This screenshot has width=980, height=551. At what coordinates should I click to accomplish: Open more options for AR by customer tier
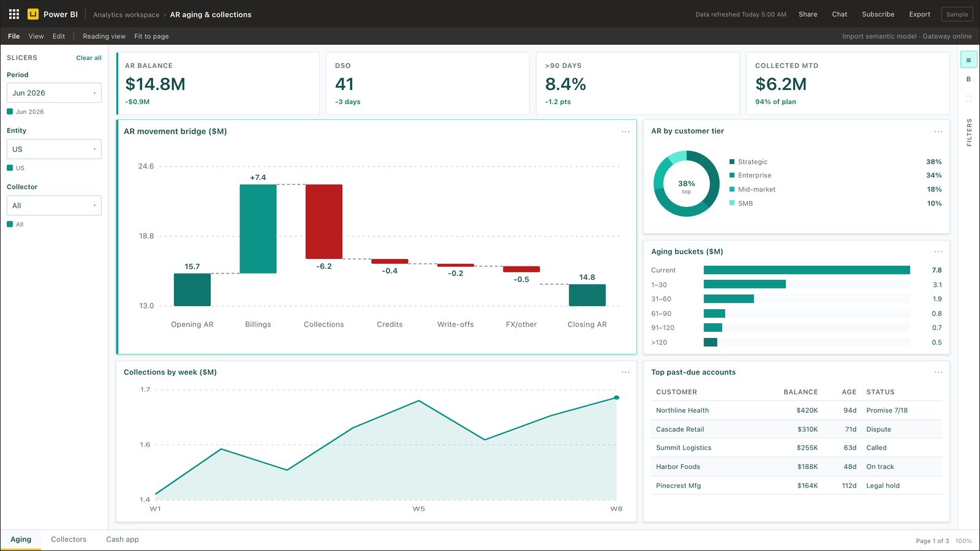938,132
